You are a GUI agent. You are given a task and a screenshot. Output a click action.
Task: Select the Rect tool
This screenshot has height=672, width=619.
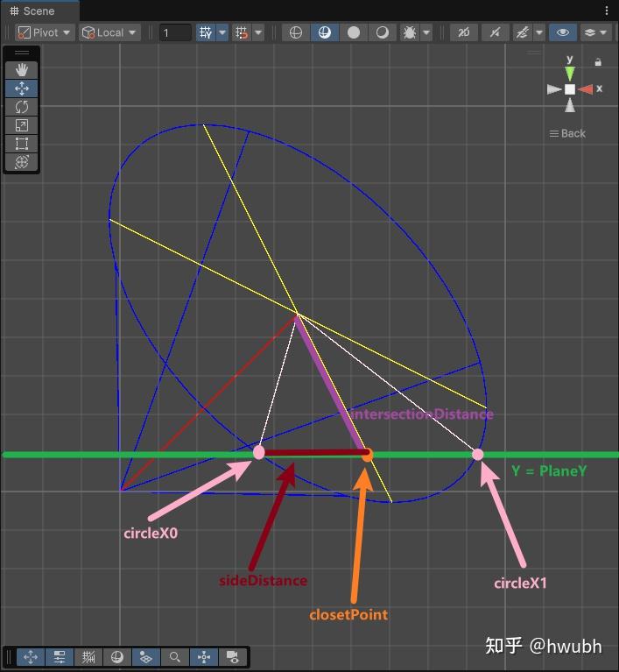tap(21, 144)
